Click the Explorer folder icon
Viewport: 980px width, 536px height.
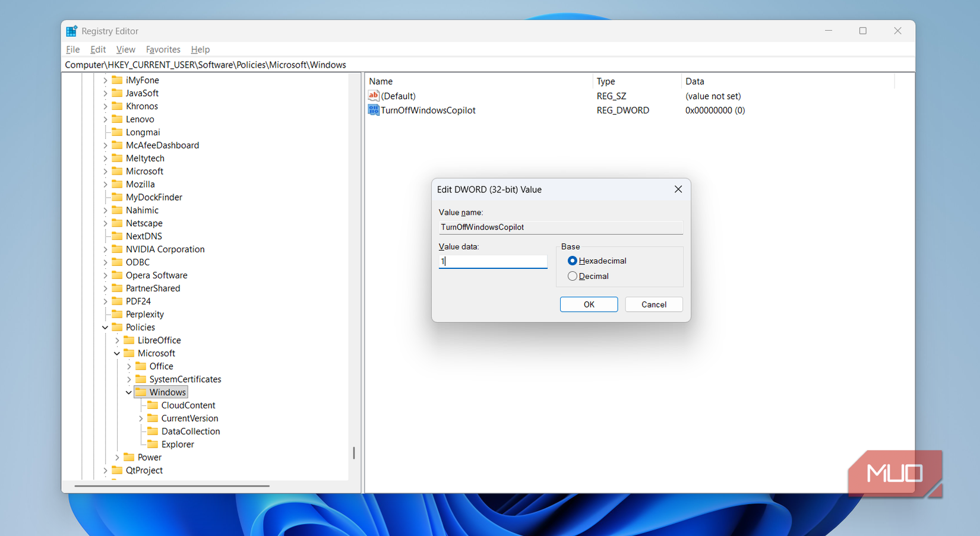pos(153,445)
